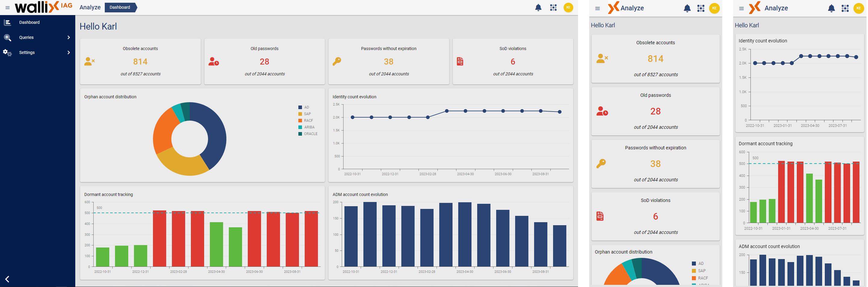Screen dimensions: 868x287
Task: Click the 2022-10-31 bar in desktop ADM chart
Action: 351,236
